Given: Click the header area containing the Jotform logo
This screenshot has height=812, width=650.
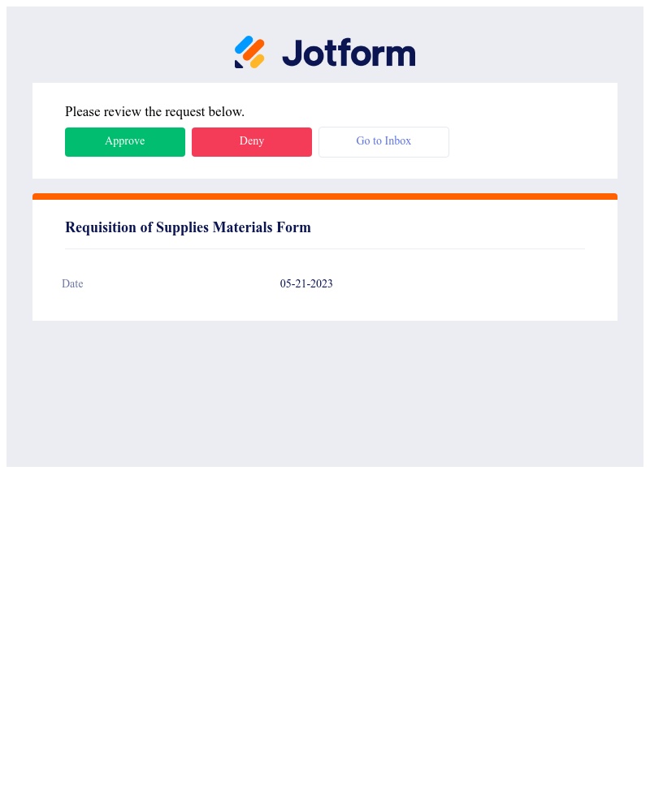Looking at the screenshot, I should click(x=325, y=52).
